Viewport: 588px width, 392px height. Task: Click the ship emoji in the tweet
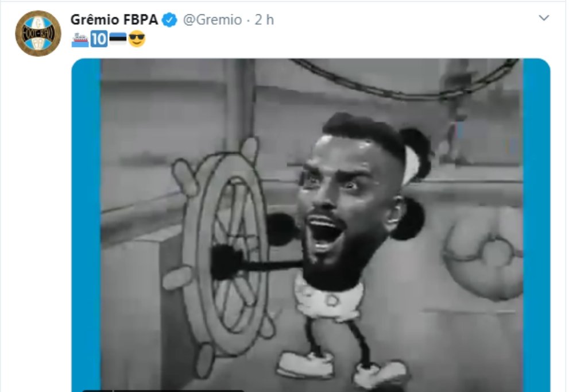point(80,40)
